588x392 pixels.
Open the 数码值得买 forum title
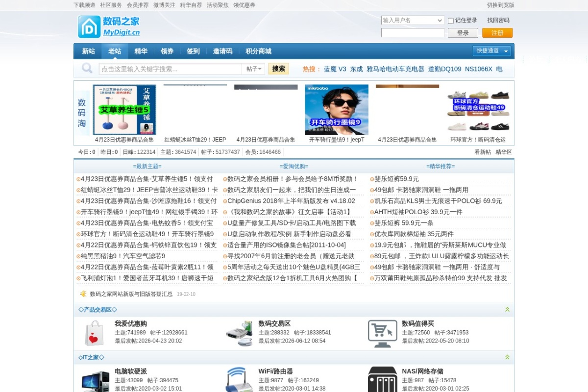click(x=418, y=323)
